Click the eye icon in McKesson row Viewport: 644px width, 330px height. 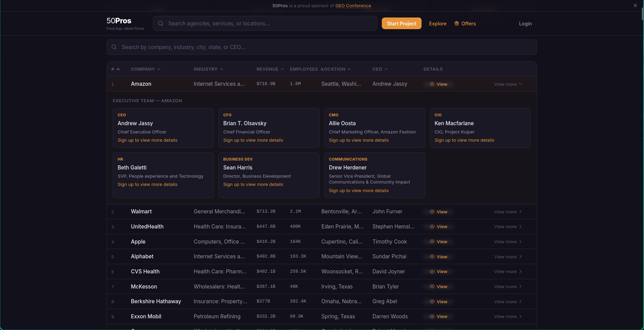click(432, 286)
